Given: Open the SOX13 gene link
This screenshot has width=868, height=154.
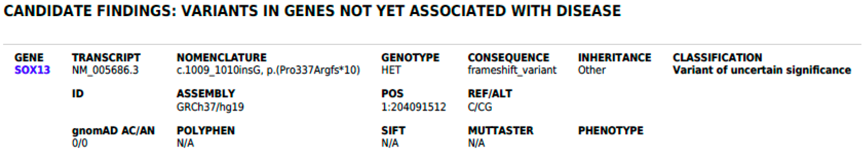Looking at the screenshot, I should tap(32, 70).
